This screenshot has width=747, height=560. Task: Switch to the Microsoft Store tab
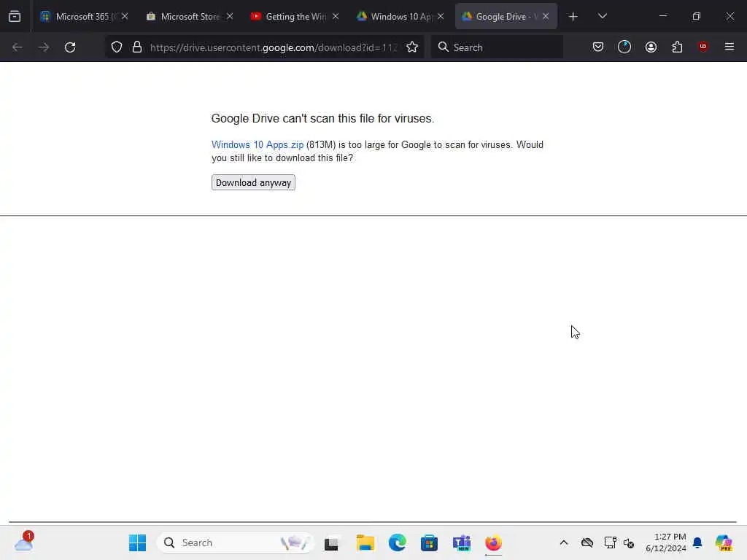coord(190,16)
